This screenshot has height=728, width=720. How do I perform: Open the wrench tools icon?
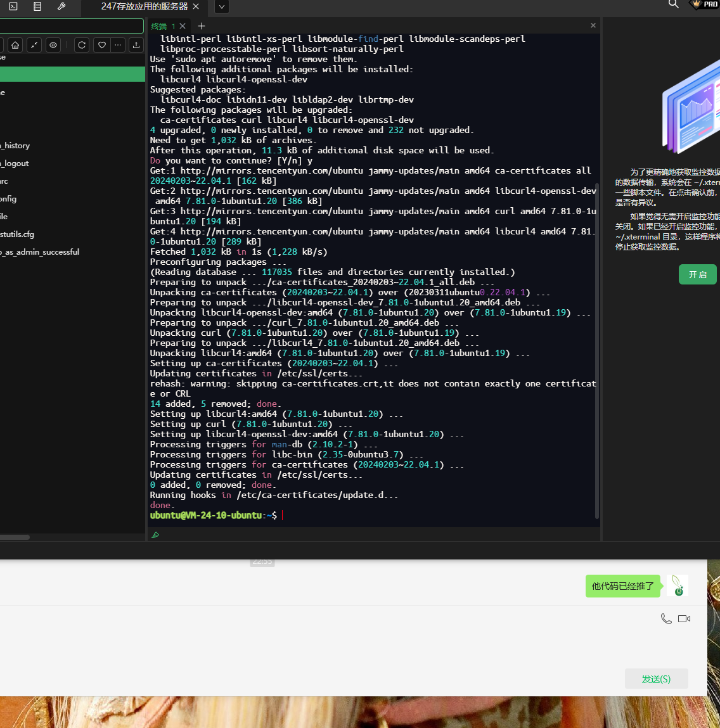(61, 6)
